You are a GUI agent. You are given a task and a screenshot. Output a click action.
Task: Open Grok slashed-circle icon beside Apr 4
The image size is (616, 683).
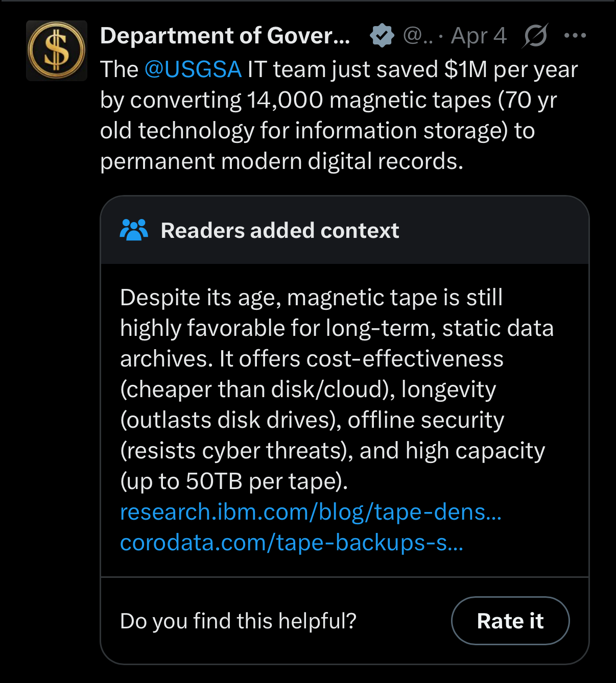click(x=535, y=36)
